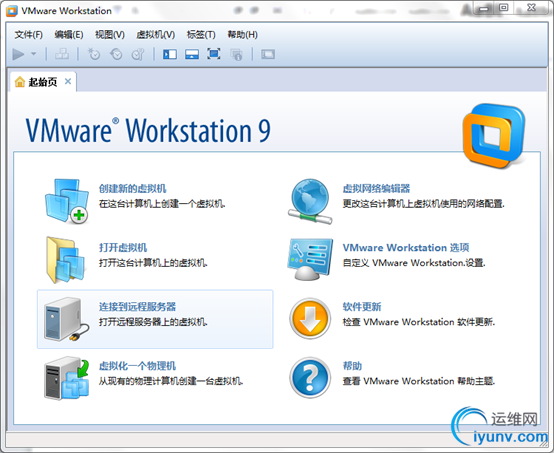Close the 起始页 tab
554x453 pixels.
[x=68, y=82]
